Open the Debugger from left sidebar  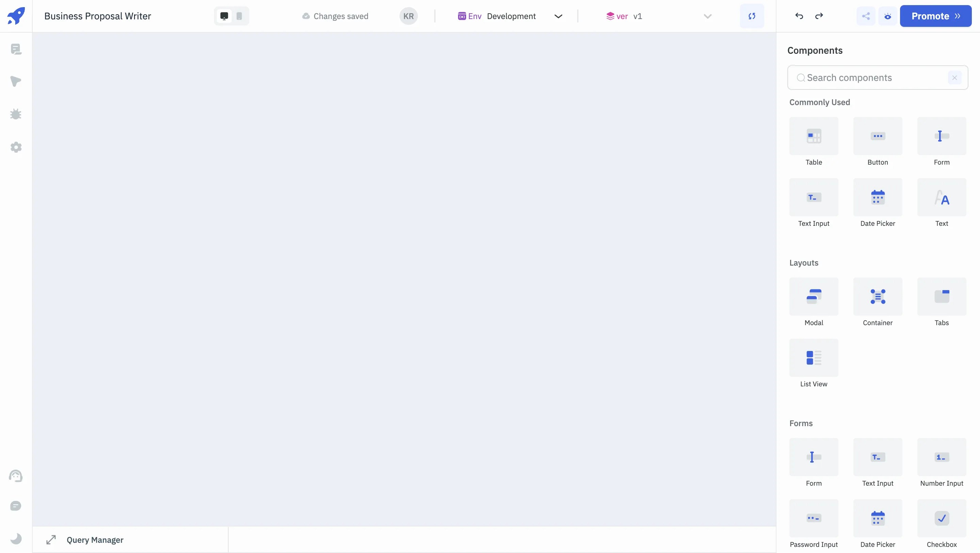[16, 114]
